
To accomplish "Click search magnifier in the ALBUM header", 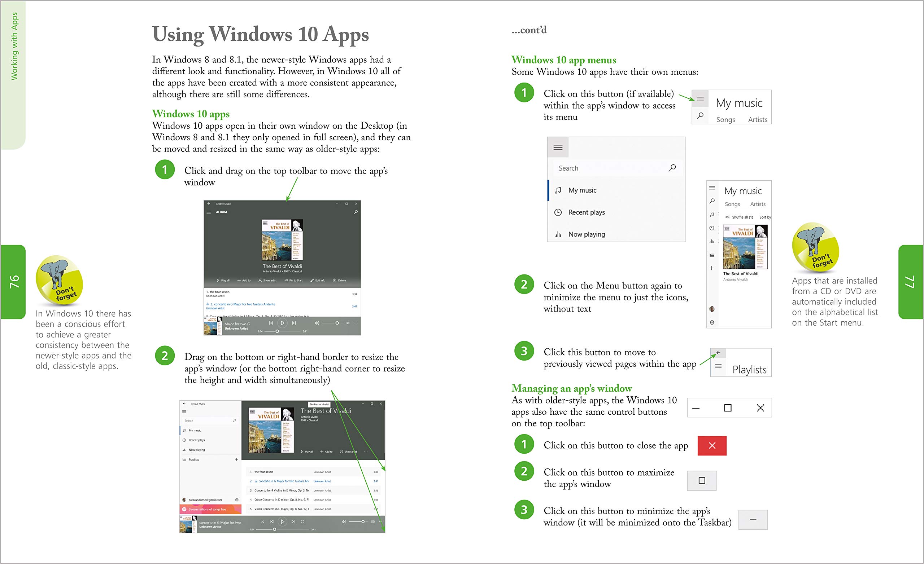I will tap(356, 212).
